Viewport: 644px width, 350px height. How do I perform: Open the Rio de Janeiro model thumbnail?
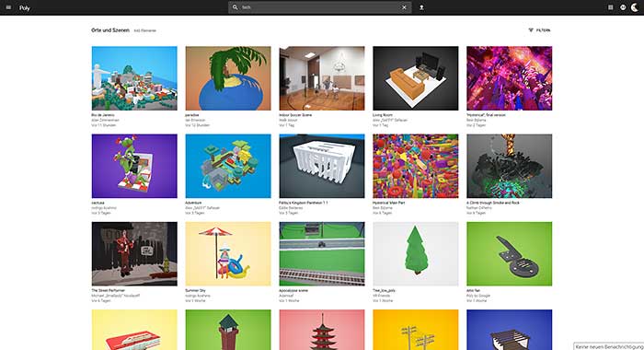pyautogui.click(x=134, y=78)
